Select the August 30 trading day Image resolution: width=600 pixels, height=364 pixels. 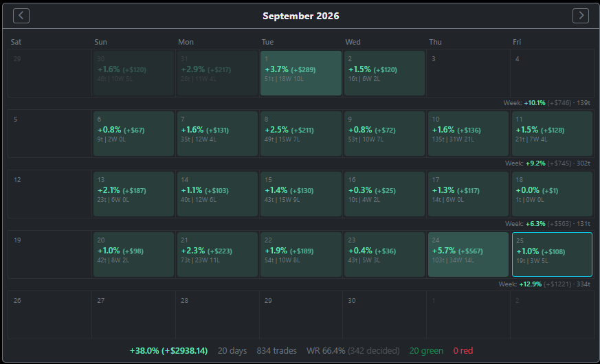pos(133,73)
